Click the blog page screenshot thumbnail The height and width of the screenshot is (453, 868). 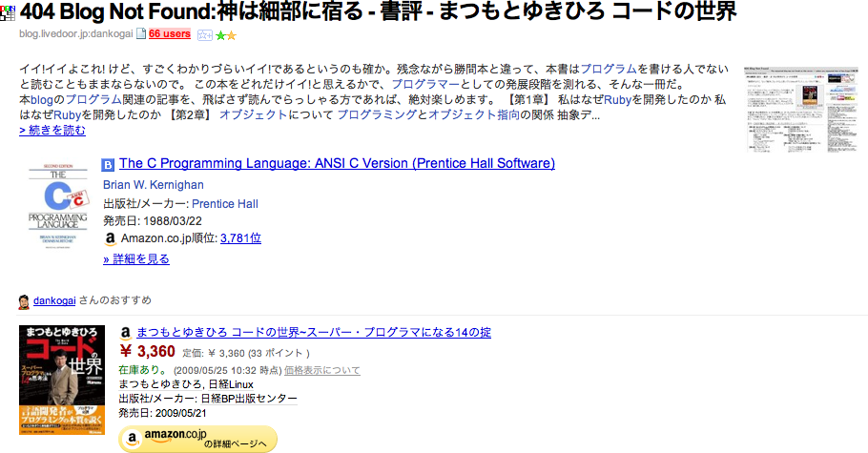[800, 110]
